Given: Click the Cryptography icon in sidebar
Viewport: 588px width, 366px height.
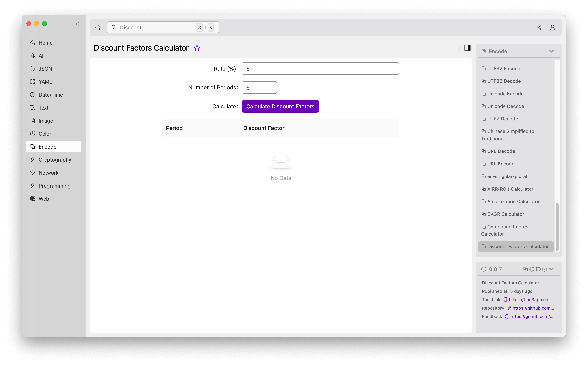Looking at the screenshot, I should 32,159.
